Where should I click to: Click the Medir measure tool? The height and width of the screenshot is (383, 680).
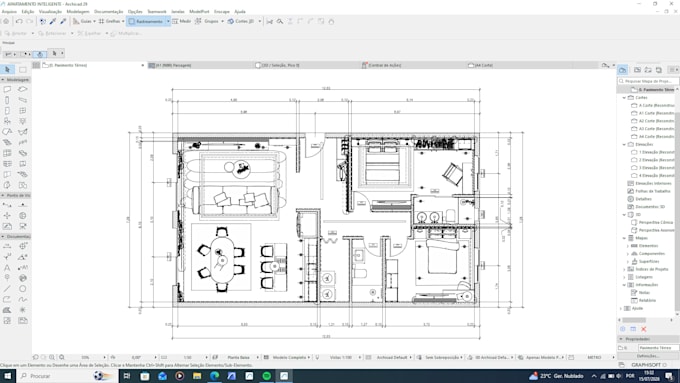click(x=181, y=21)
